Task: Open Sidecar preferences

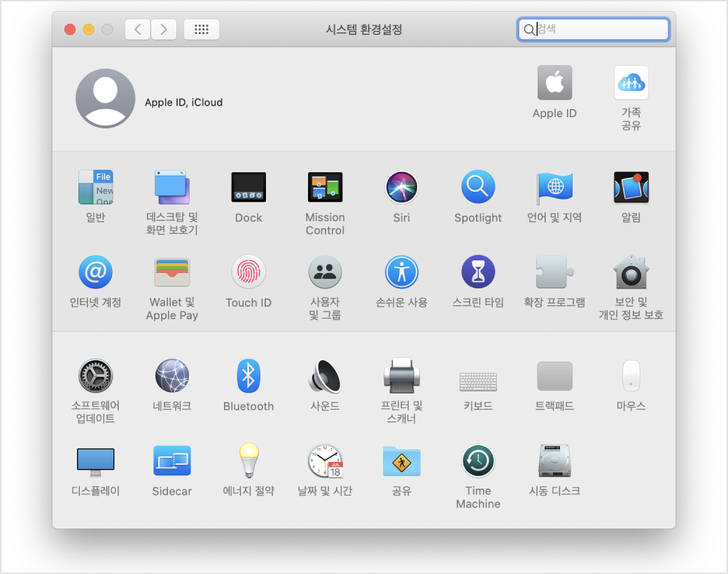Action: point(171,461)
